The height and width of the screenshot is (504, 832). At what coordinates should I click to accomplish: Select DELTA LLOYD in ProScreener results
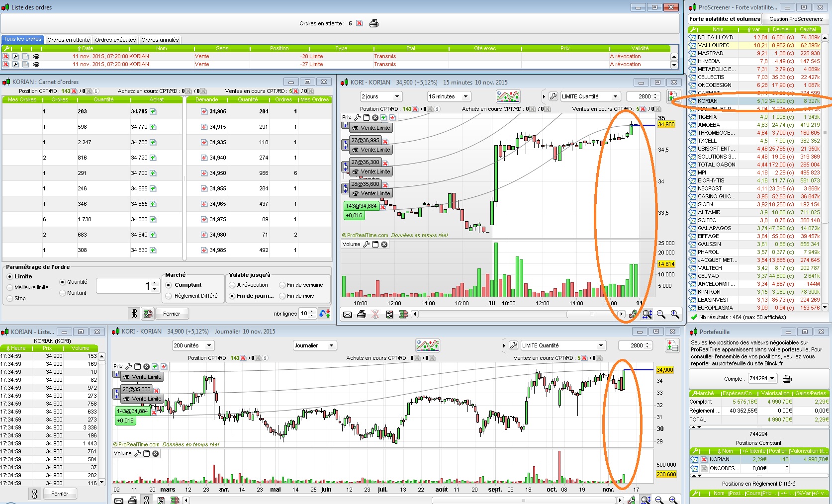click(754, 37)
